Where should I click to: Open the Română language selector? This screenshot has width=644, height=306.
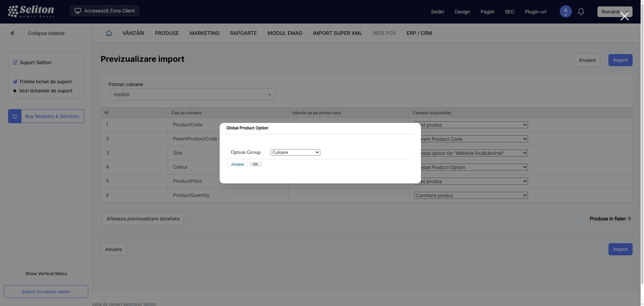click(x=610, y=12)
